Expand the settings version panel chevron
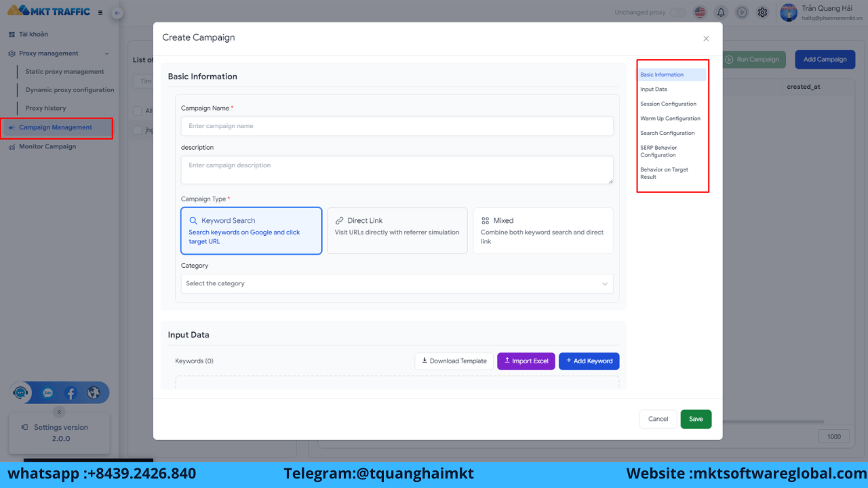 coord(60,411)
